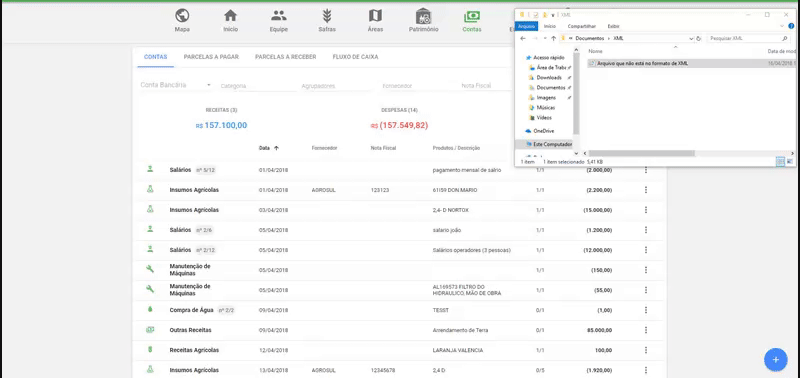Open the Patrimônio barn icon
Image resolution: width=800 pixels, height=378 pixels.
click(x=423, y=15)
